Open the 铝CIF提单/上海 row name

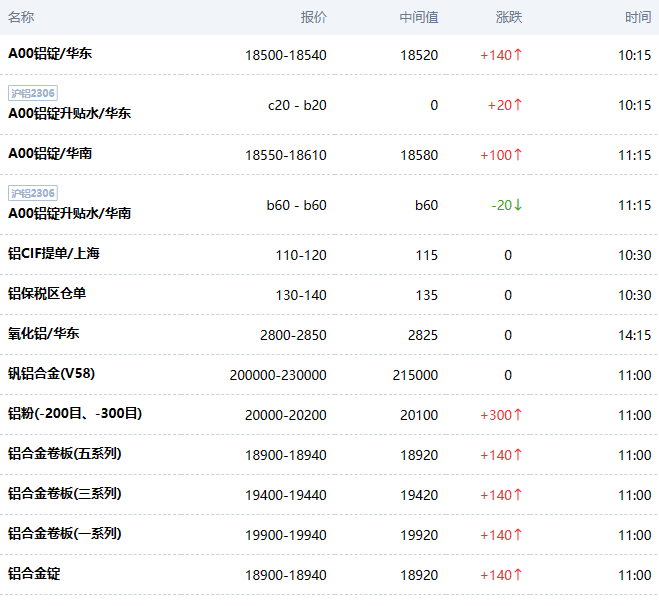[x=54, y=253]
